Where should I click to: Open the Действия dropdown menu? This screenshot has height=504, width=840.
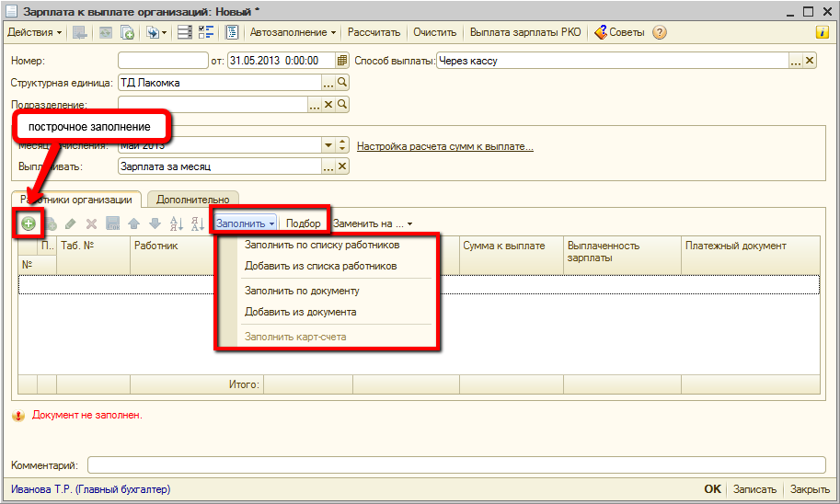click(x=34, y=32)
